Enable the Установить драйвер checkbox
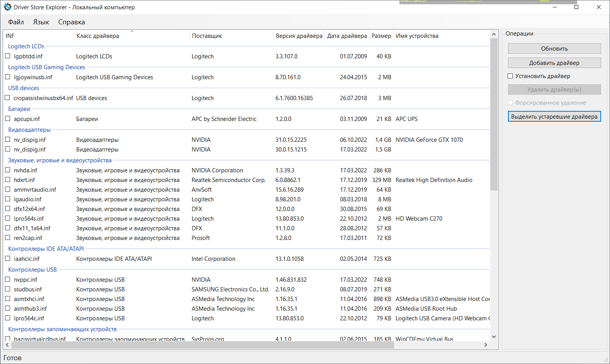 510,76
